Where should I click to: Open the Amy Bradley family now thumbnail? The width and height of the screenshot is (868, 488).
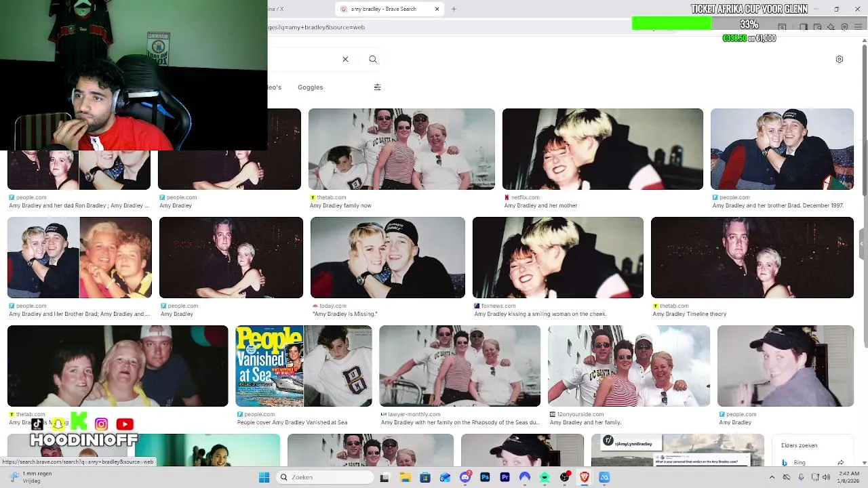pyautogui.click(x=401, y=149)
